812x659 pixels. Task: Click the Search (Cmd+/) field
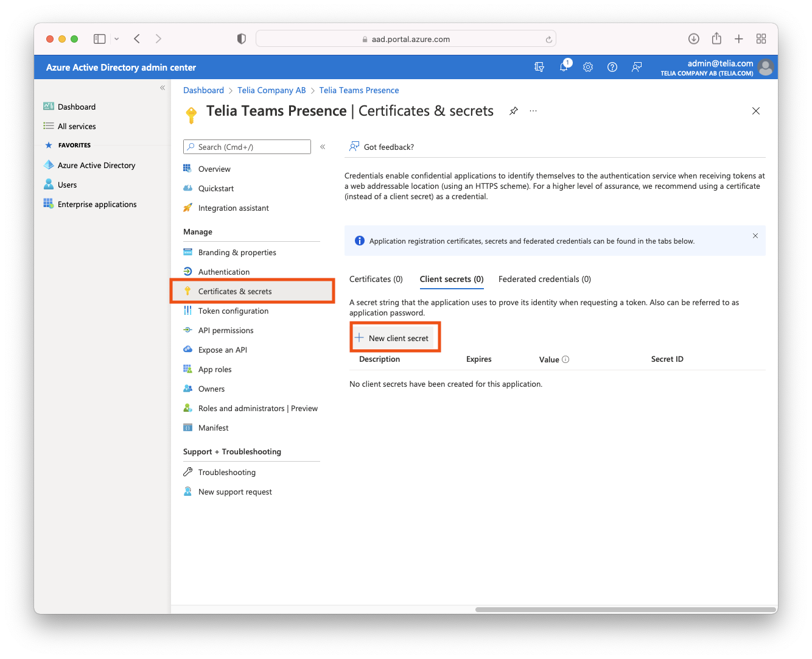(x=247, y=147)
